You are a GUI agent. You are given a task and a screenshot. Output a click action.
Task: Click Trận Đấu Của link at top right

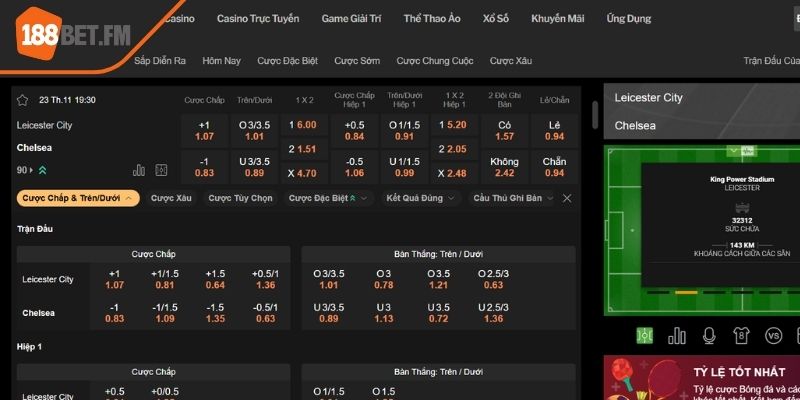[x=771, y=61]
